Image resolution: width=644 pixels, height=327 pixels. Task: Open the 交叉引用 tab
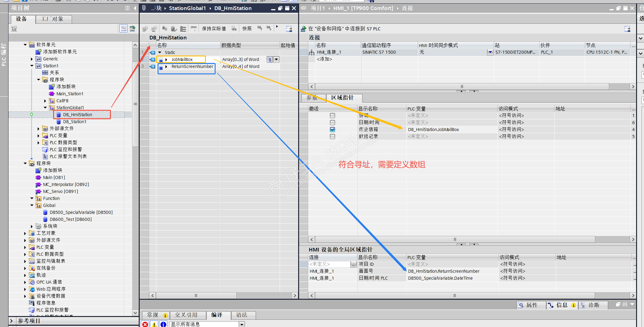186,315
